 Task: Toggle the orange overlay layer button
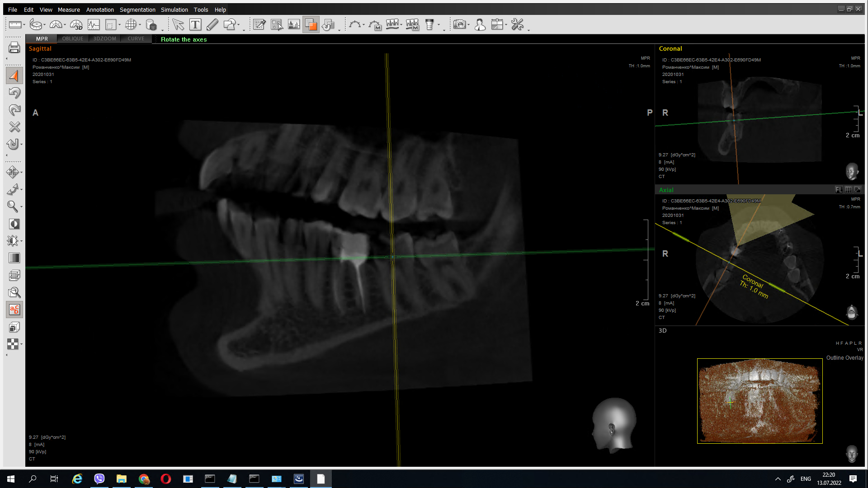[311, 24]
